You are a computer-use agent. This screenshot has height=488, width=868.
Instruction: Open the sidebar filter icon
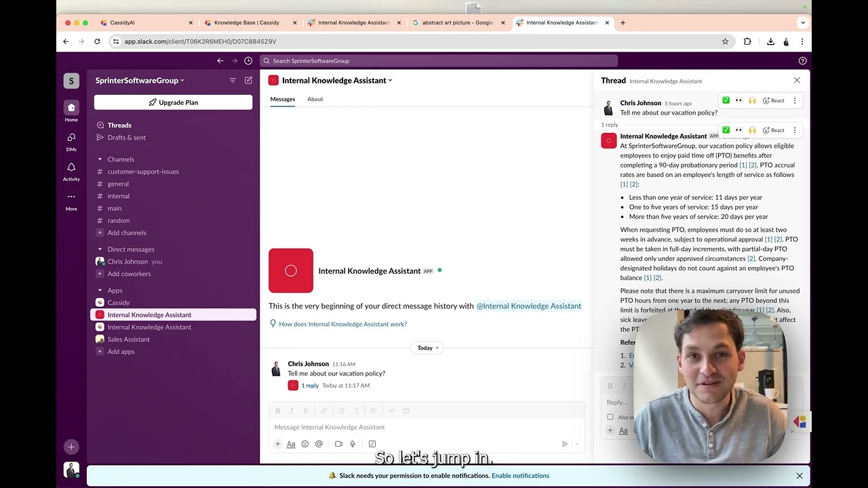(233, 80)
